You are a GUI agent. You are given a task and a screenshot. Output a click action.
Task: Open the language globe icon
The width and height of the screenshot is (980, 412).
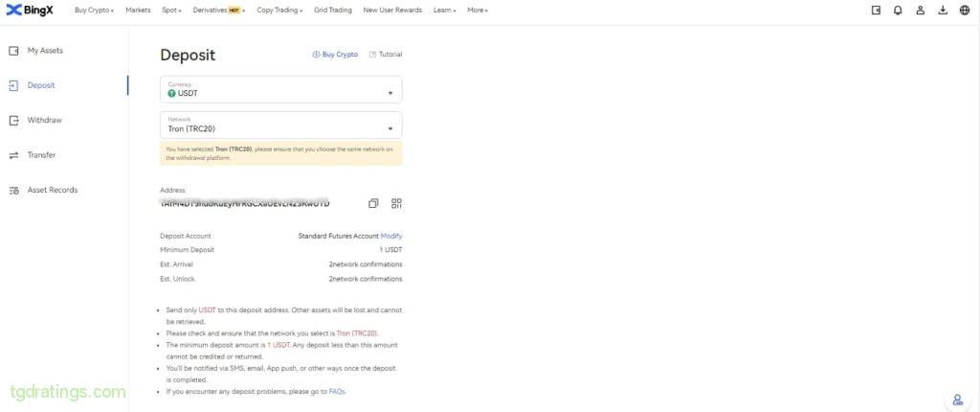(965, 10)
